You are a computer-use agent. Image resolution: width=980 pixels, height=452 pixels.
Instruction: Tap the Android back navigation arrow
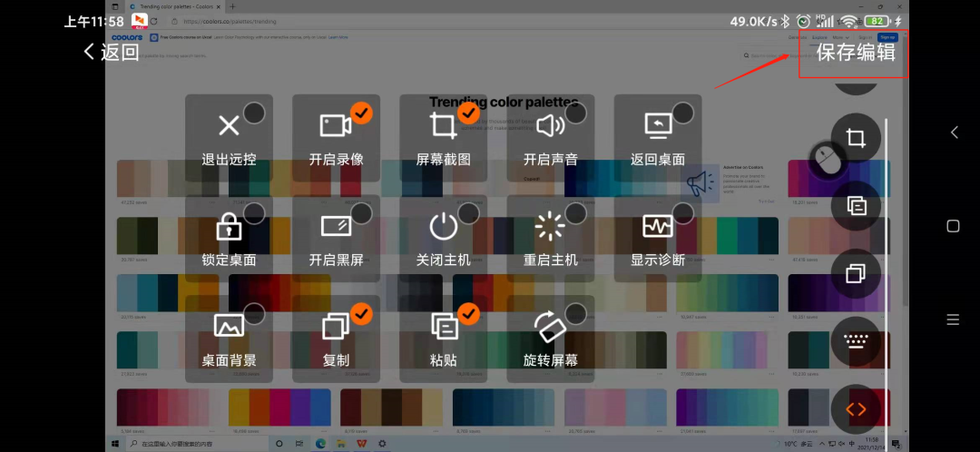point(954,132)
